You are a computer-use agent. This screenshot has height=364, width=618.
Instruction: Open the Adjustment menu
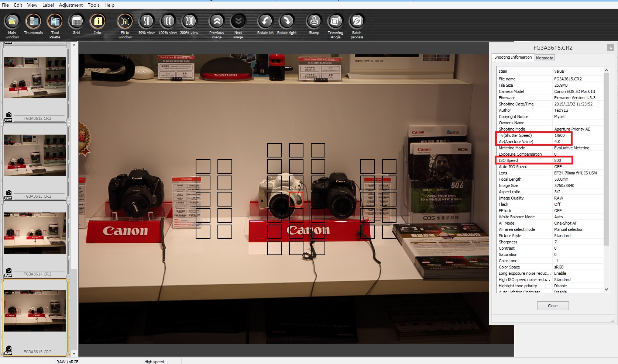pos(71,5)
